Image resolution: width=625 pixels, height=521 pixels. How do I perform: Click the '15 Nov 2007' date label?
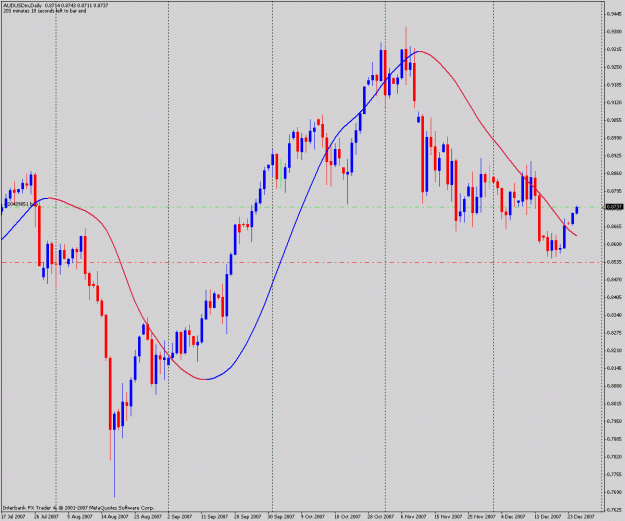(448, 517)
